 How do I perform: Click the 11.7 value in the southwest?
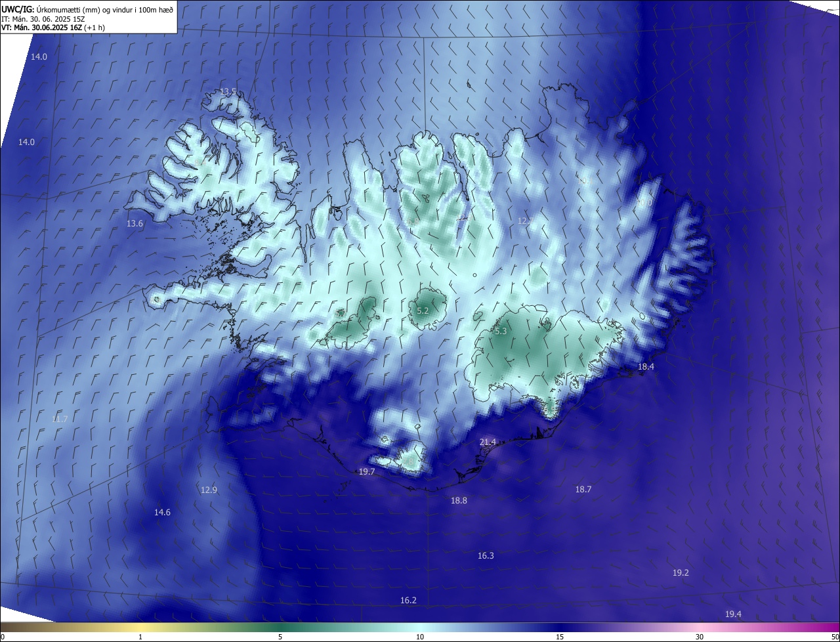(x=60, y=419)
